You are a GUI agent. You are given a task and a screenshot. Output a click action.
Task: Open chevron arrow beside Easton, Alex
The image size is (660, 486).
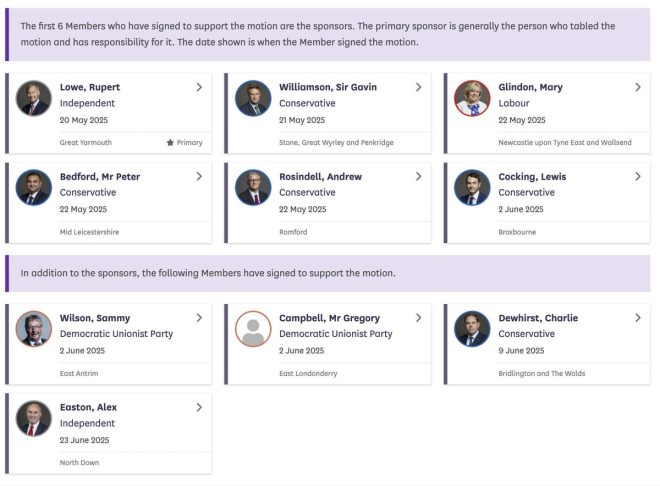click(x=199, y=407)
